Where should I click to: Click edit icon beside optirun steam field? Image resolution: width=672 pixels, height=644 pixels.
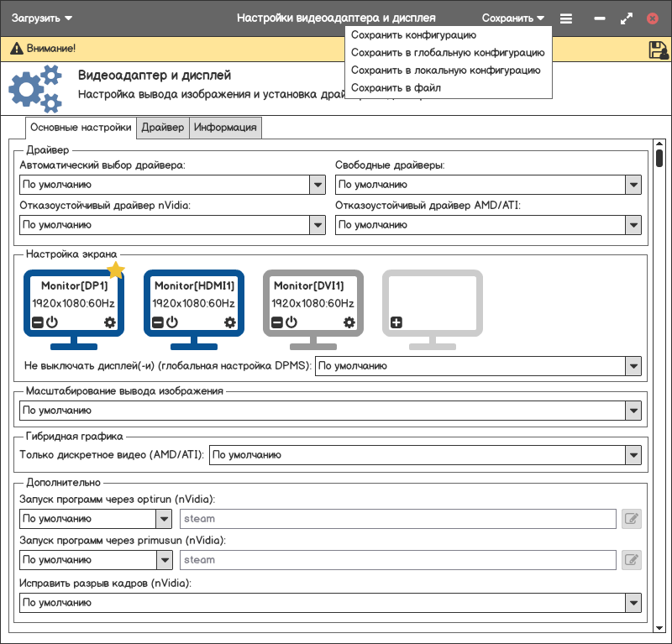[x=632, y=519]
